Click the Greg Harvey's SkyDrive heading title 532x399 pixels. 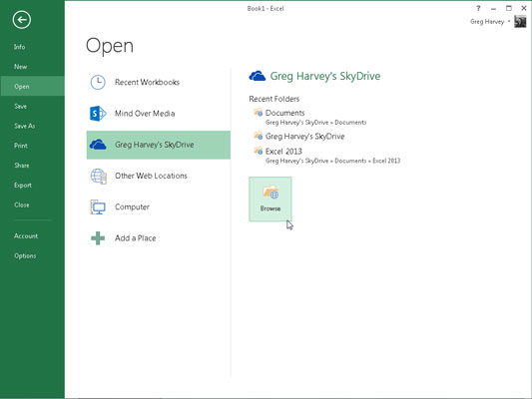tap(325, 76)
